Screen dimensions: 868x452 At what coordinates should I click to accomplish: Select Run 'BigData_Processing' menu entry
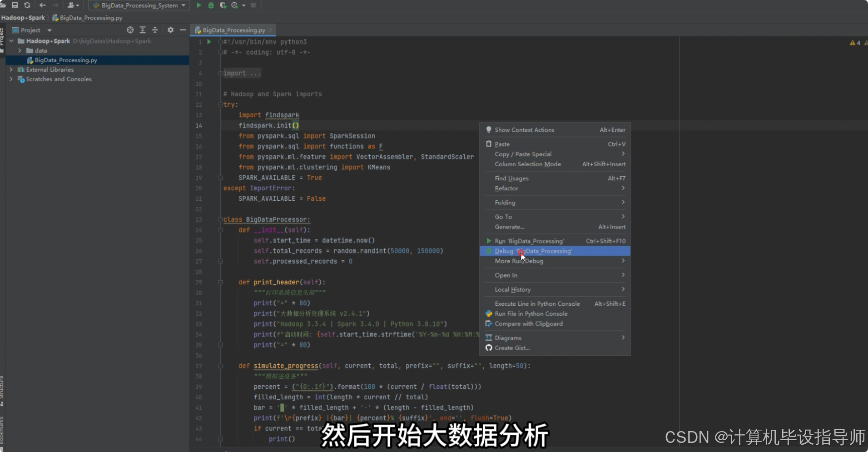pyautogui.click(x=555, y=241)
